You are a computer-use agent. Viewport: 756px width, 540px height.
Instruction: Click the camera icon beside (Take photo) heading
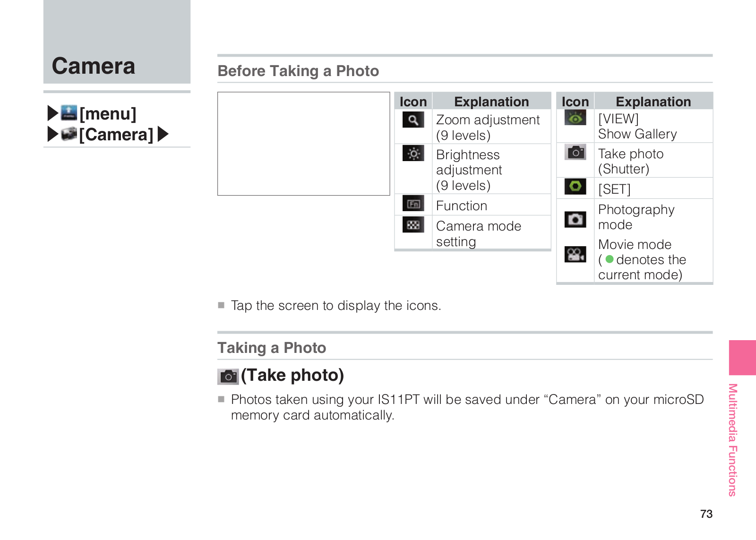coord(228,377)
